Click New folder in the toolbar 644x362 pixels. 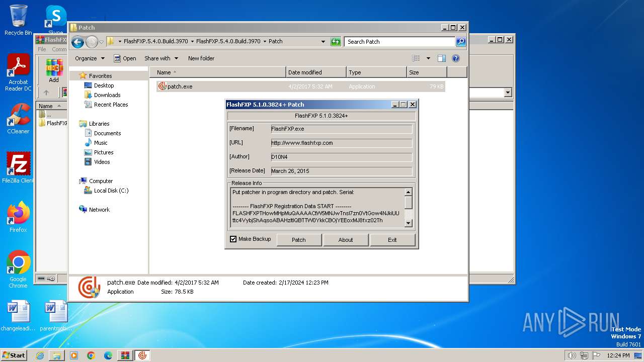pos(201,58)
